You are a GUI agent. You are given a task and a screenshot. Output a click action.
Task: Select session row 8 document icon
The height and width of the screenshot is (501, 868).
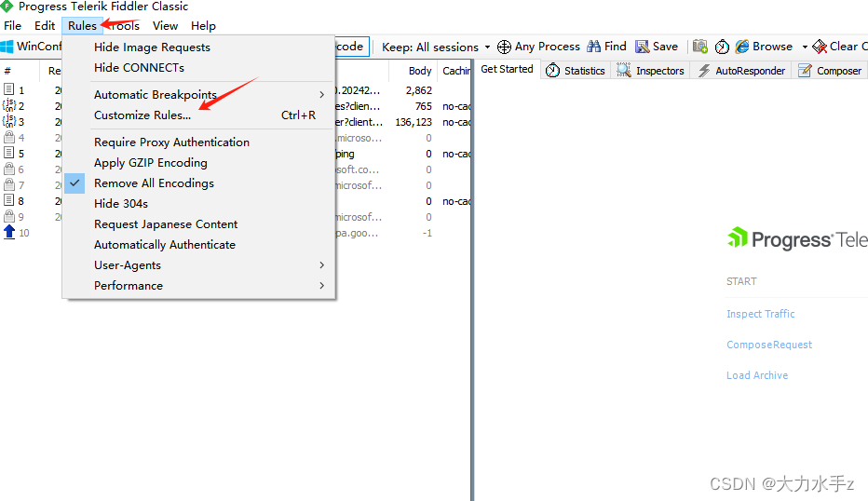[x=9, y=200]
